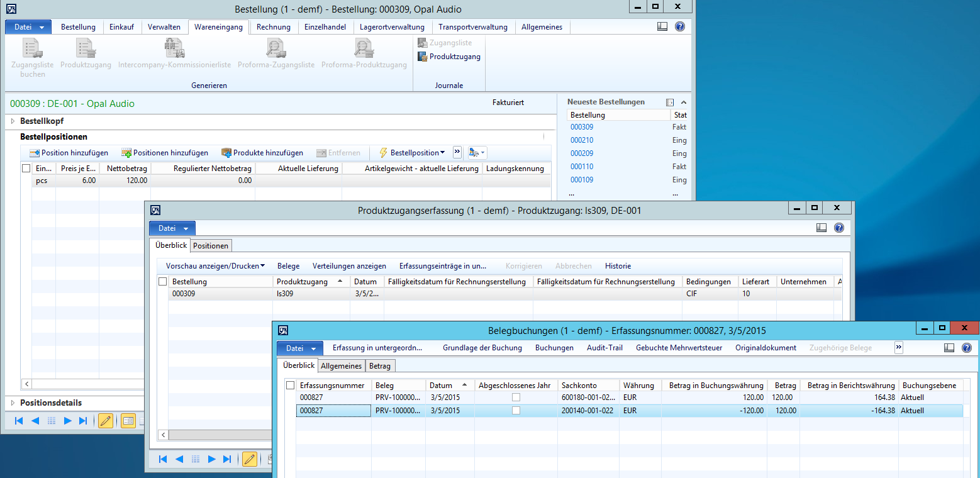Click the Produkte hinzufügen icon
The image size is (980, 478).
[226, 153]
